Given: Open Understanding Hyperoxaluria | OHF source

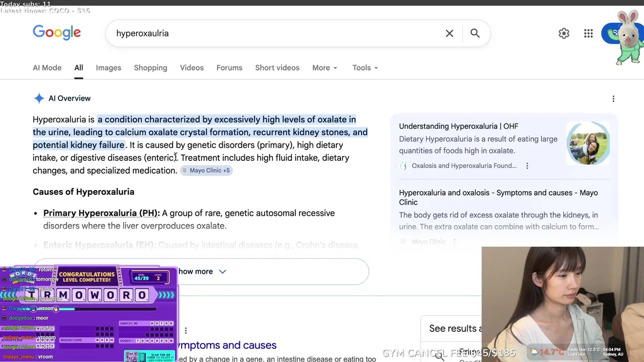Looking at the screenshot, I should (x=458, y=126).
